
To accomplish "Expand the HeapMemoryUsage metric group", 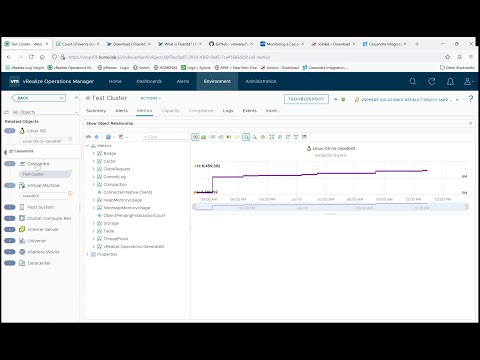I will pos(94,200).
